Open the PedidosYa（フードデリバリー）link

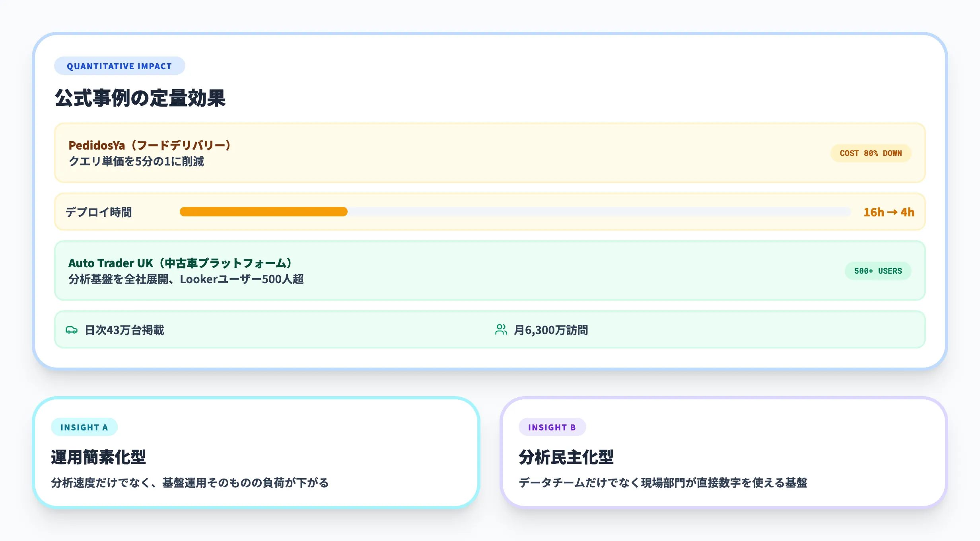149,144
